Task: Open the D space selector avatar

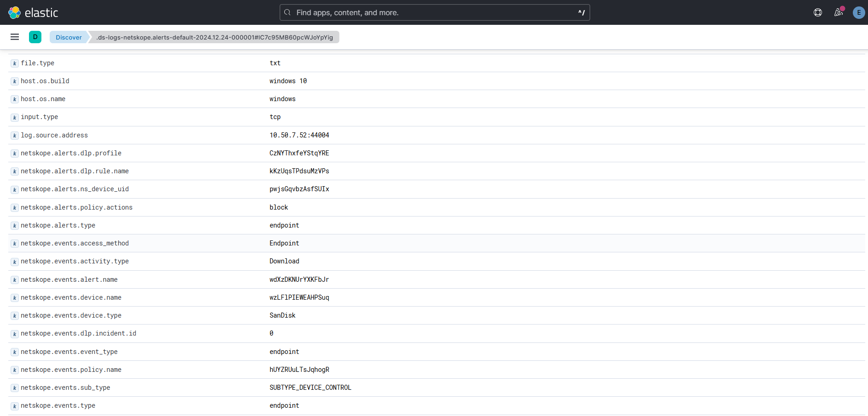Action: [35, 37]
